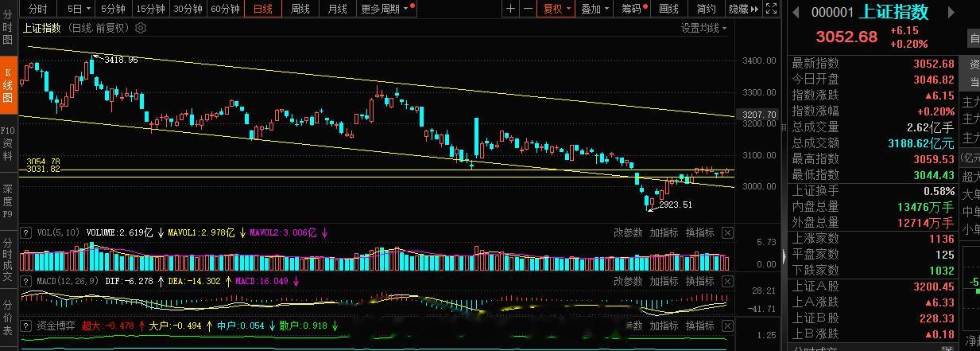980x351 pixels.
Task: Switch chart to 15分钟 period
Action: pyautogui.click(x=150, y=9)
